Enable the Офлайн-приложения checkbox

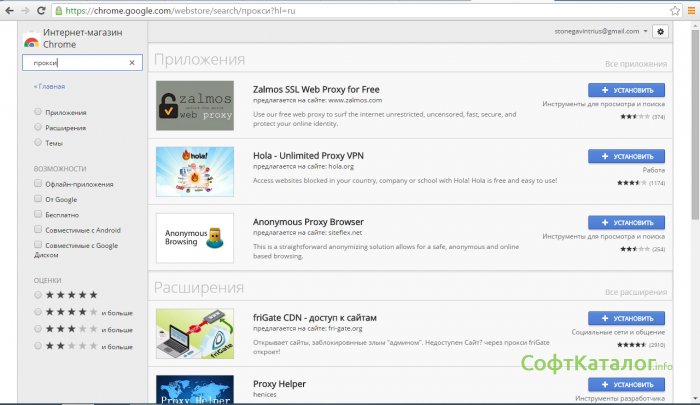coord(38,184)
